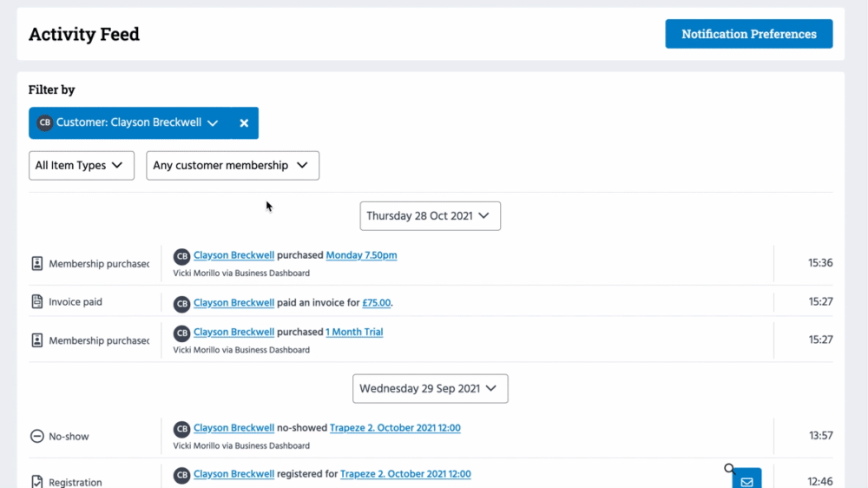Image resolution: width=868 pixels, height=488 pixels.
Task: Expand the Wednesday 29 Sep 2021 date picker
Action: point(430,389)
